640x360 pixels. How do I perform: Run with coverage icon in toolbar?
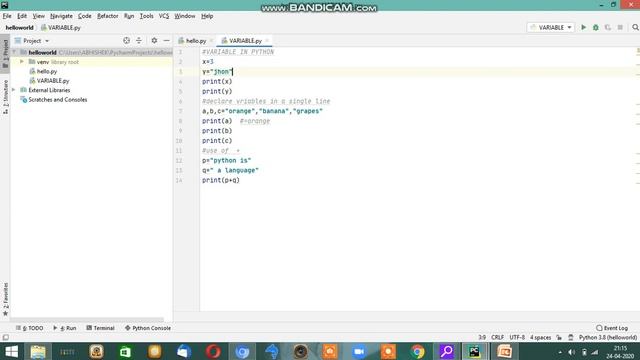608,27
